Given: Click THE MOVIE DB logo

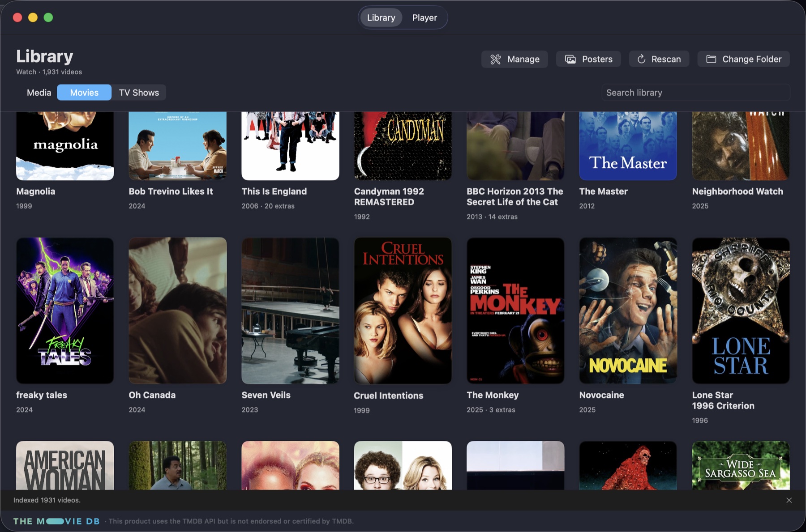Looking at the screenshot, I should pos(56,521).
